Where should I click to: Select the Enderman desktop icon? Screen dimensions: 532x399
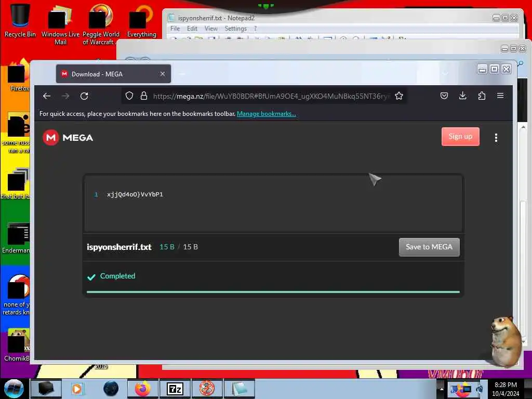(16, 238)
